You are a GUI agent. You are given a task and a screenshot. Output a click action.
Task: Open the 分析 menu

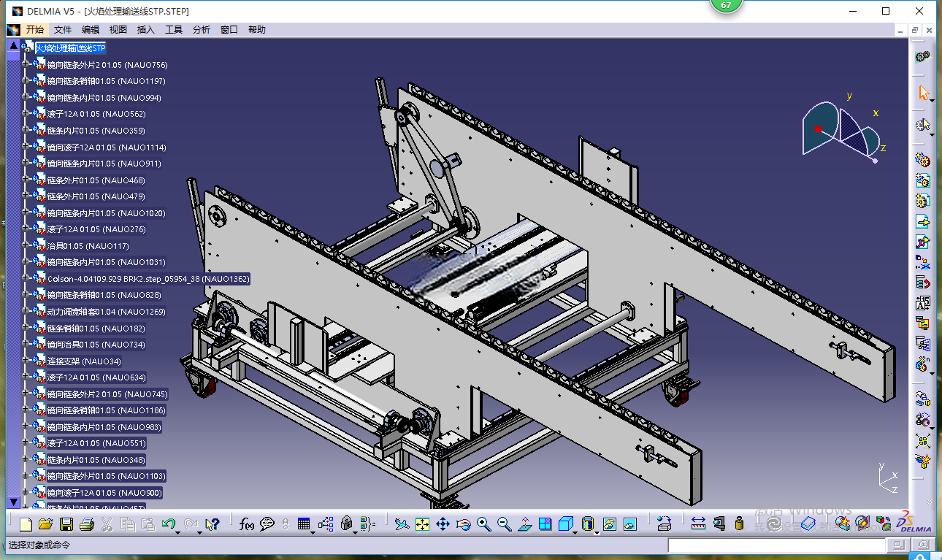(202, 30)
